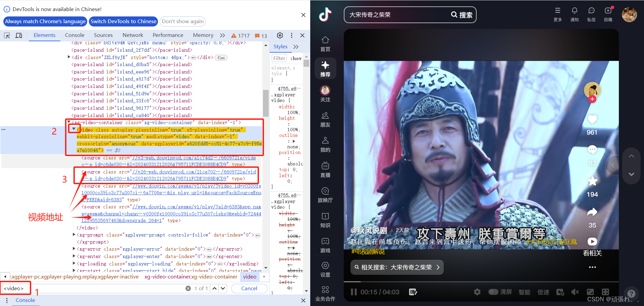Go to the previous video with up arrow
The image size is (644, 306).
click(631, 156)
